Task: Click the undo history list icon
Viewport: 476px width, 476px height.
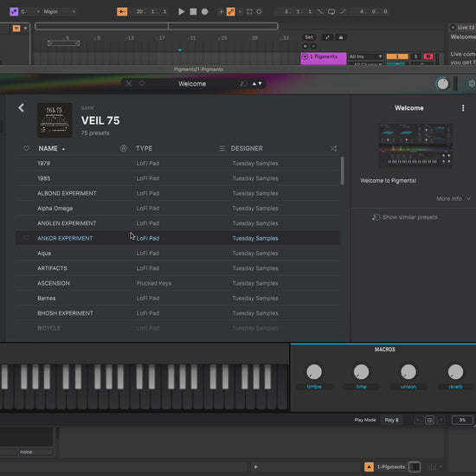Action: pos(429,420)
